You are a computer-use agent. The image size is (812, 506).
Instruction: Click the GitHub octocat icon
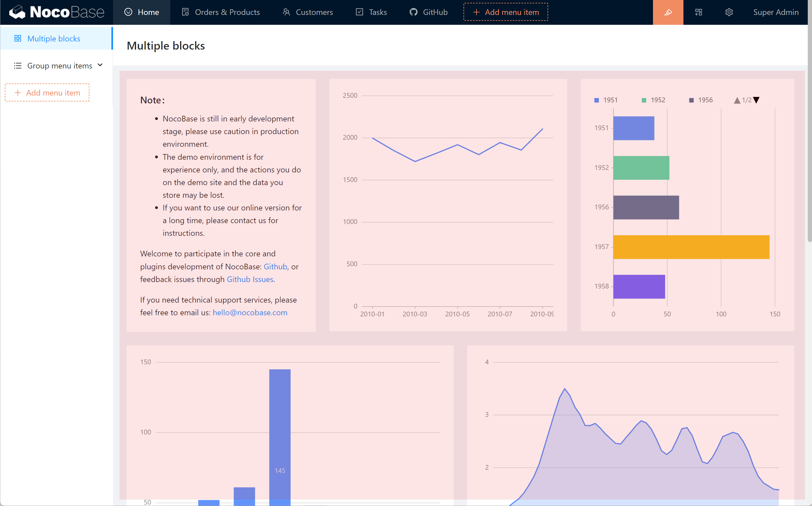point(414,12)
